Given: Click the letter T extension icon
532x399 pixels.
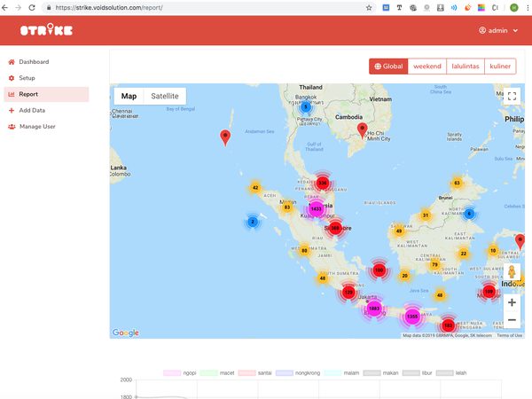Looking at the screenshot, I should (399, 7).
